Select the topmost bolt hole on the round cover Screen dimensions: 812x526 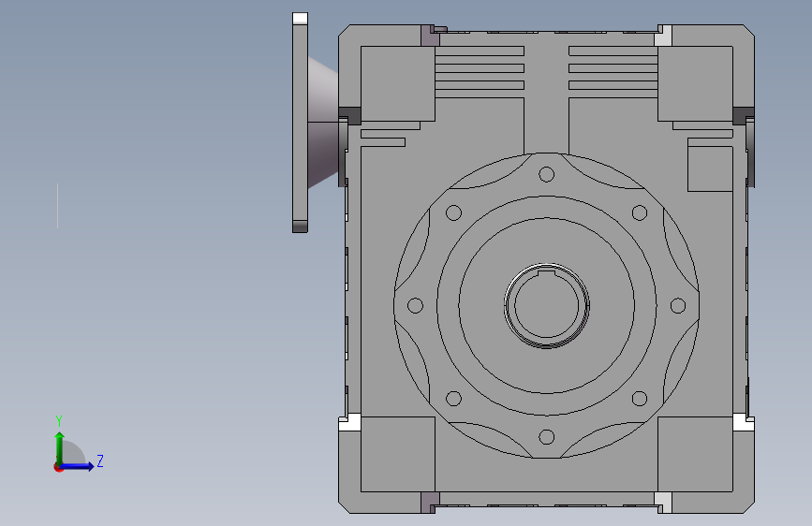[546, 174]
